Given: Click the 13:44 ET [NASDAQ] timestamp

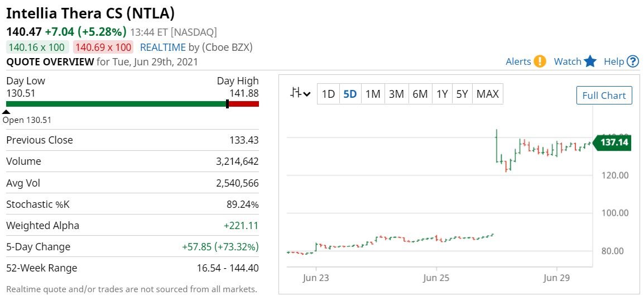Looking at the screenshot, I should click(174, 32).
